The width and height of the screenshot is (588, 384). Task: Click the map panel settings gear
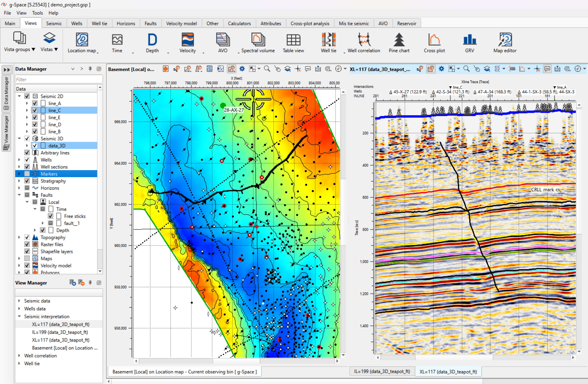coord(242,69)
